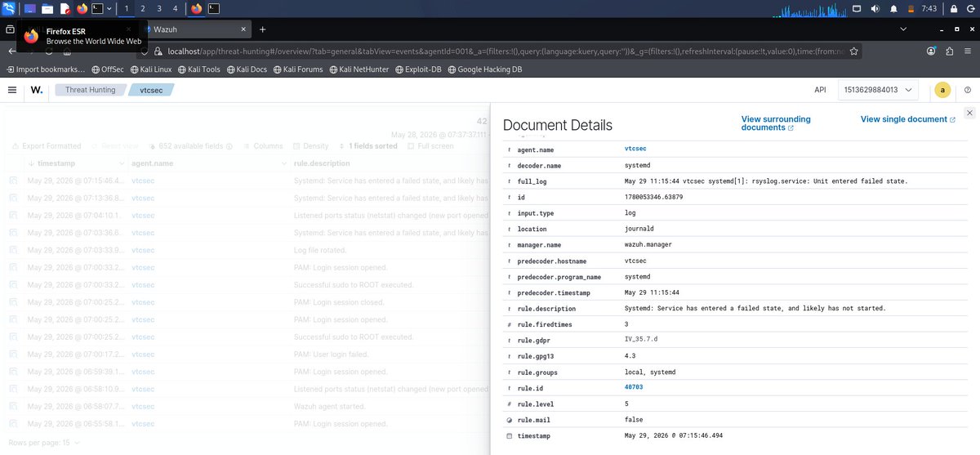
Task: Expand the terminal launcher dropdown arrow
Action: point(109,9)
